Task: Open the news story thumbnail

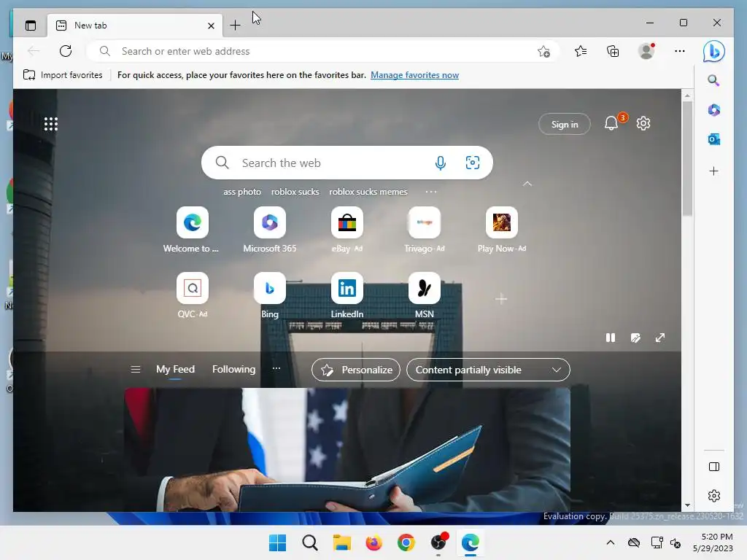Action: 347,449
